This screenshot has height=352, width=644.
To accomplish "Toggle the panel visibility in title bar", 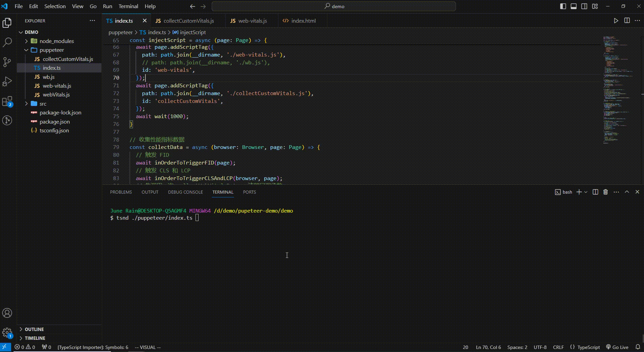I will [573, 6].
